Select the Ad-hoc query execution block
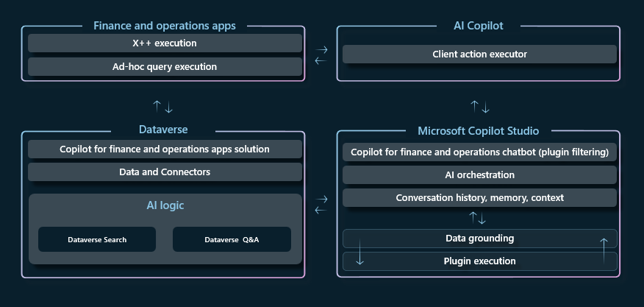644x307 pixels. [x=165, y=67]
